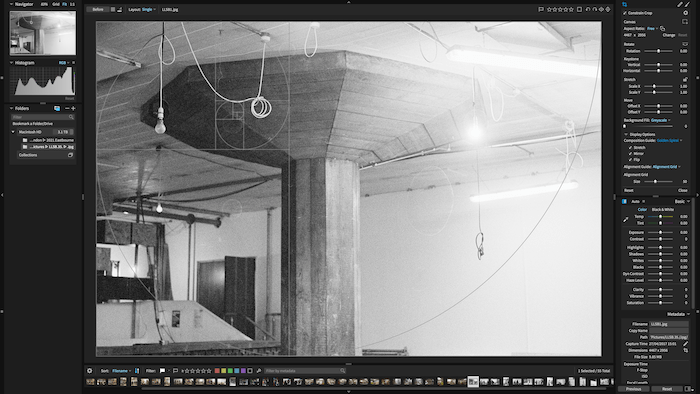Image resolution: width=700 pixels, height=394 pixels.
Task: Swap aspect ratio orientation icon
Action: (662, 29)
